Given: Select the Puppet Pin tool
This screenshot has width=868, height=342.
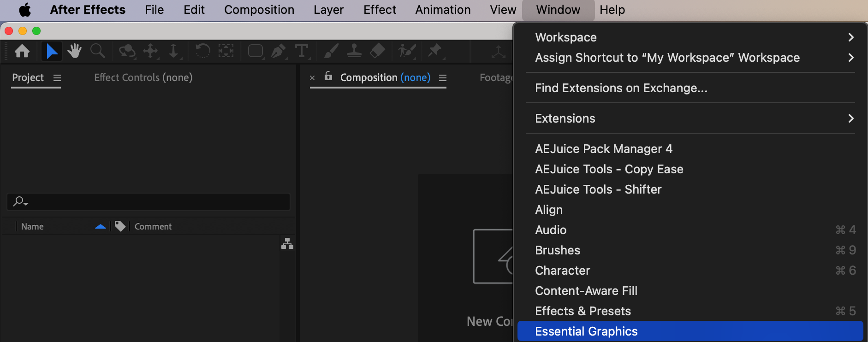Looking at the screenshot, I should (x=434, y=50).
